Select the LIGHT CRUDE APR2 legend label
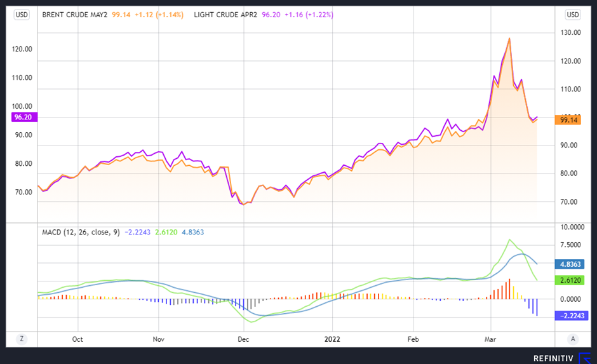 click(225, 15)
